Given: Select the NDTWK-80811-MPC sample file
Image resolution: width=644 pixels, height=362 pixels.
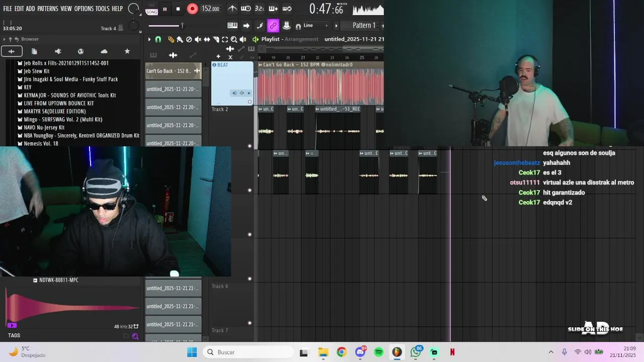Looking at the screenshot, I should pyautogui.click(x=58, y=280).
